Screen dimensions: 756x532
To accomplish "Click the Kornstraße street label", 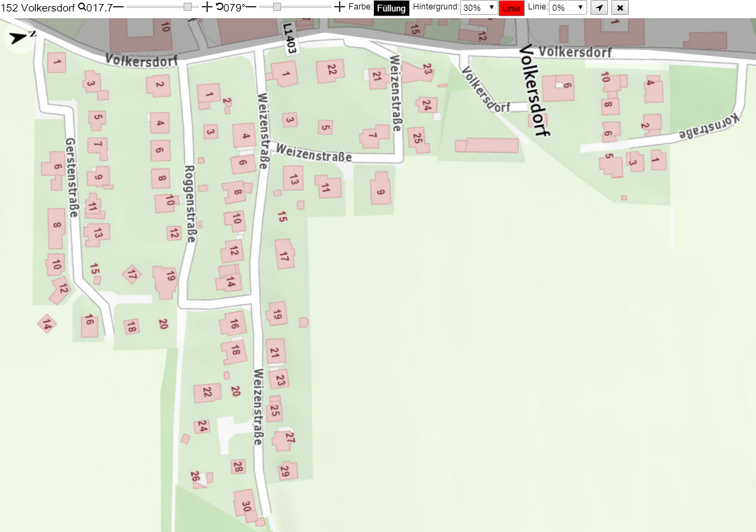I will coord(709,126).
